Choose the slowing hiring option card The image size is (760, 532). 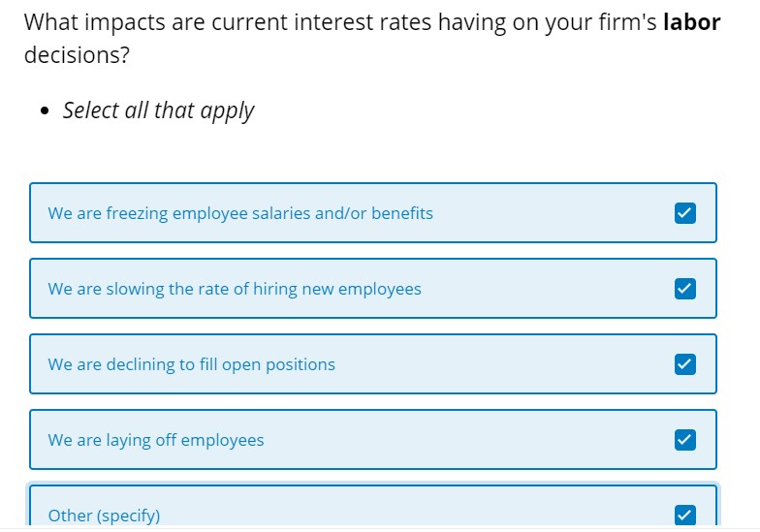pyautogui.click(x=372, y=289)
